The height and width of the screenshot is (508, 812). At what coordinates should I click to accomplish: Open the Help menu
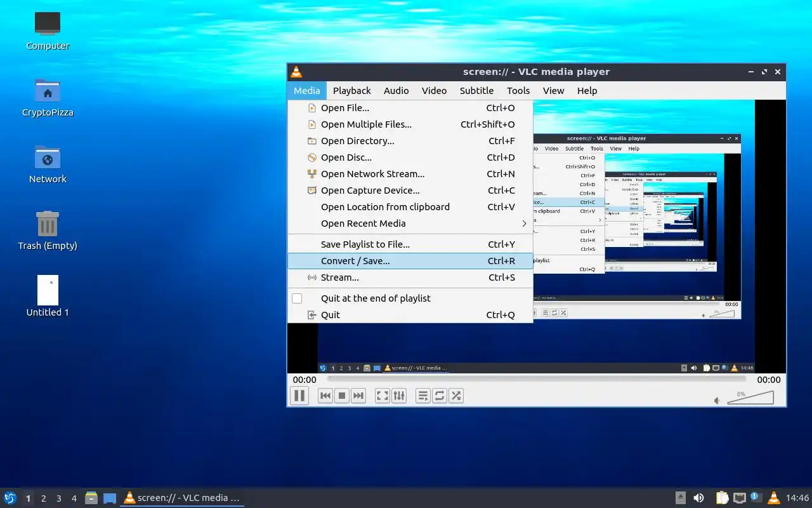[587, 91]
